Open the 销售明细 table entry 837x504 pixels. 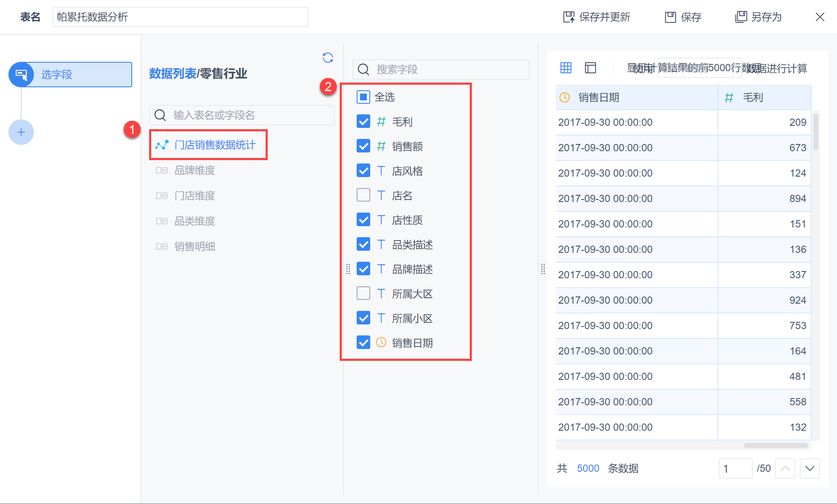[194, 246]
